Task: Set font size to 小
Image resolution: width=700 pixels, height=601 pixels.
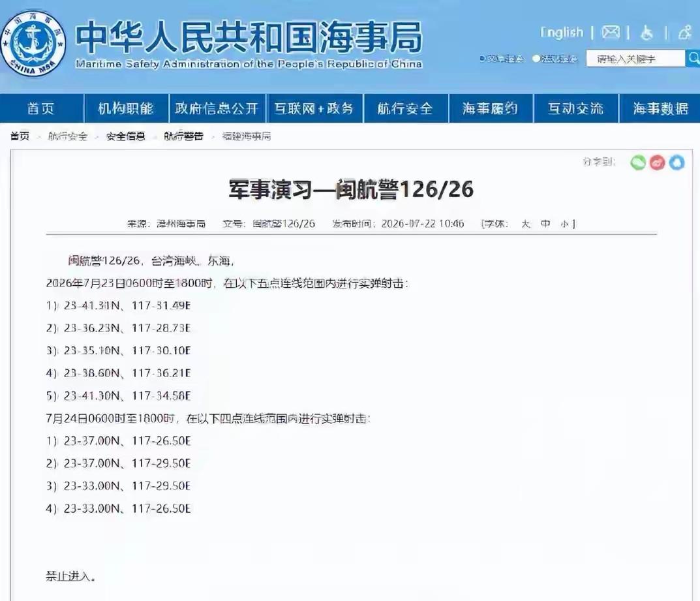Action: pyautogui.click(x=565, y=224)
